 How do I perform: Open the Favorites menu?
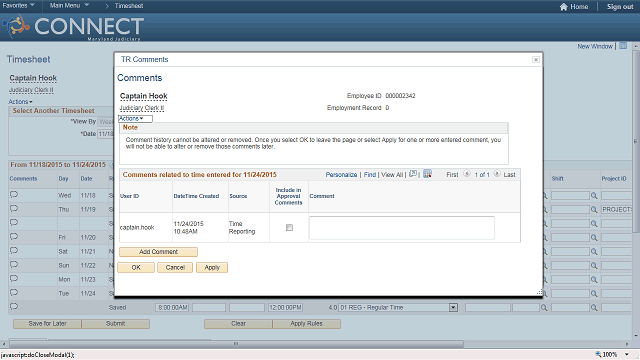[18, 6]
